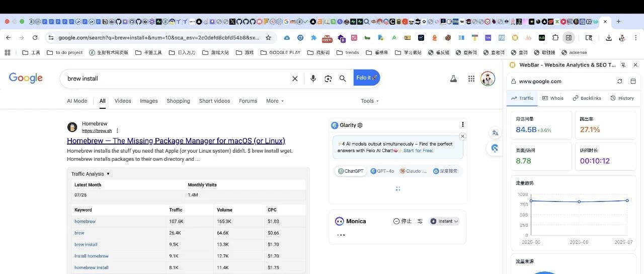Image resolution: width=644 pixels, height=274 pixels.
Task: Click the homebrew keyword link
Action: click(85, 222)
